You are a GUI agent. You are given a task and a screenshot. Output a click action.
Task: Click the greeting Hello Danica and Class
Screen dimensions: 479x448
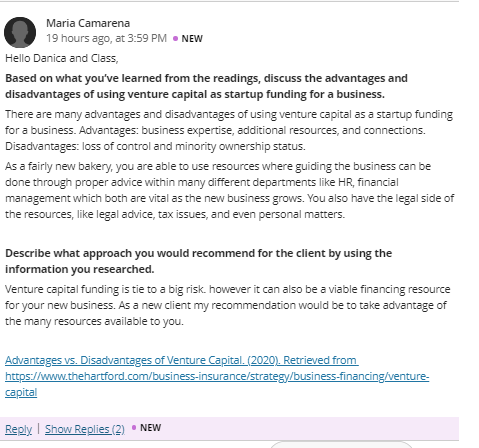click(62, 58)
